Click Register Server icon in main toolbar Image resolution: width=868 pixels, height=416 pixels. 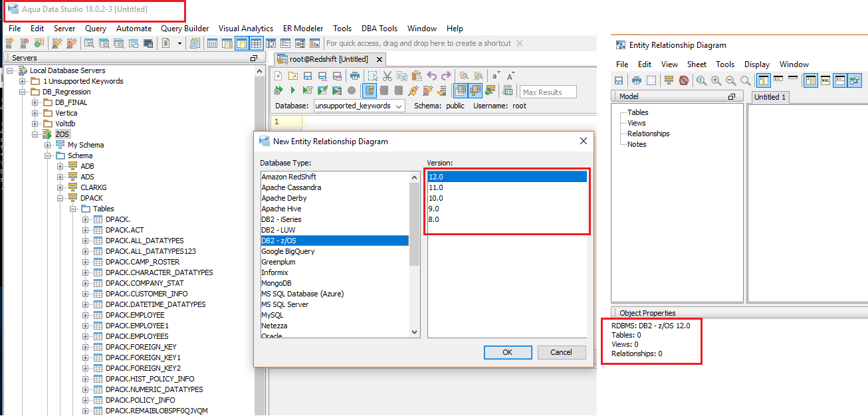9,43
